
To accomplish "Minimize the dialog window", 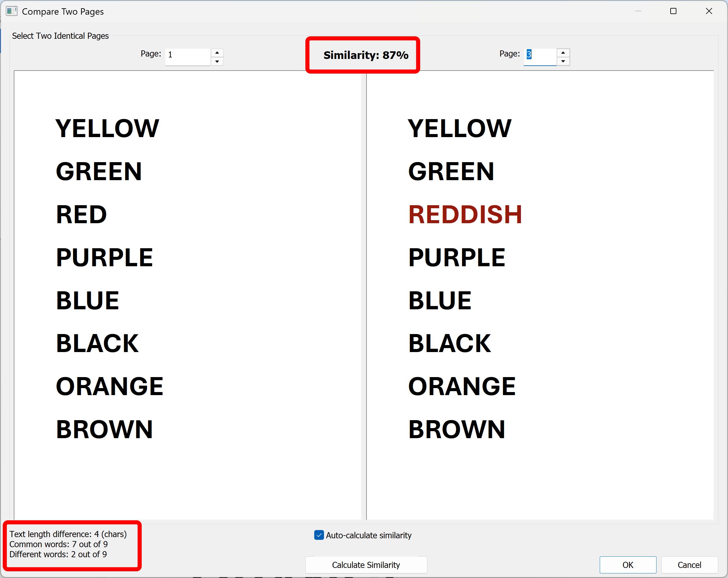I will 638,11.
